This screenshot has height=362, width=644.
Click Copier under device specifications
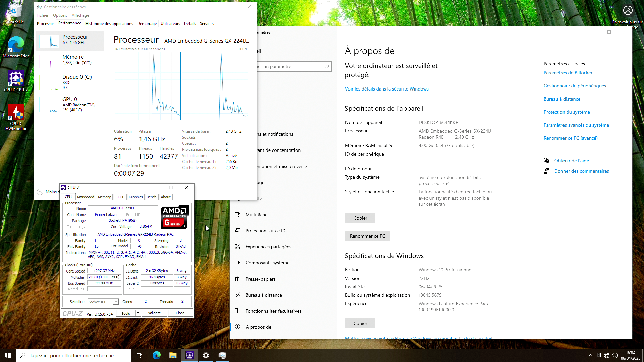pyautogui.click(x=360, y=218)
